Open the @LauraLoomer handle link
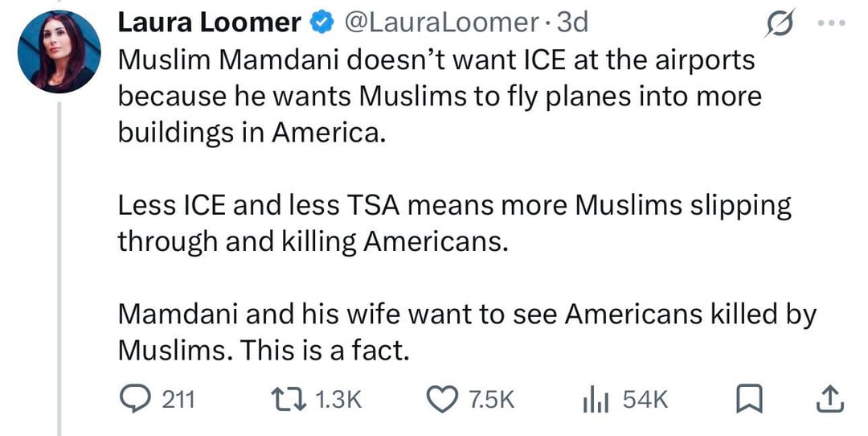868x436 pixels. (440, 23)
